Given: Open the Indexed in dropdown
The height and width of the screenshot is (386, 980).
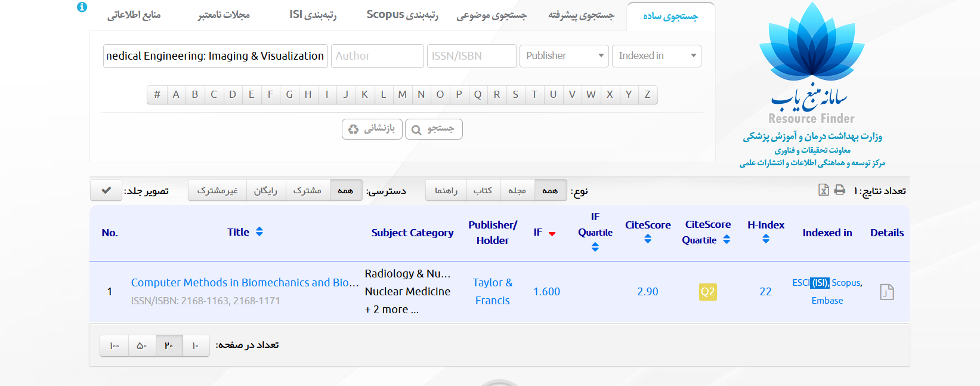Looking at the screenshot, I should pyautogui.click(x=656, y=56).
